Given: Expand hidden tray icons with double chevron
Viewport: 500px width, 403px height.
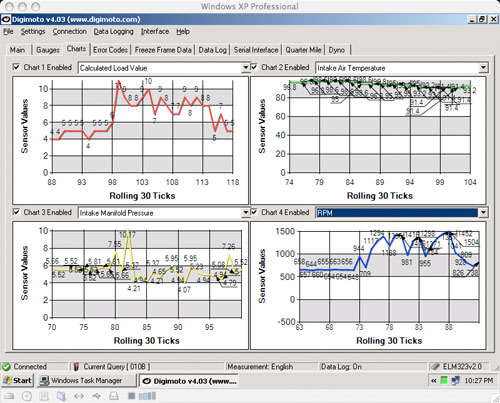Looking at the screenshot, I should tap(434, 380).
